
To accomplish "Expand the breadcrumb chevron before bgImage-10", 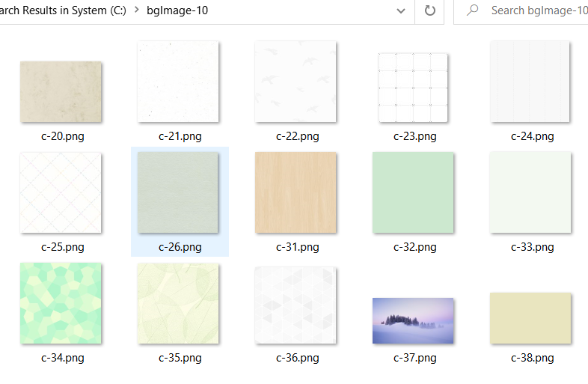I will coord(136,10).
